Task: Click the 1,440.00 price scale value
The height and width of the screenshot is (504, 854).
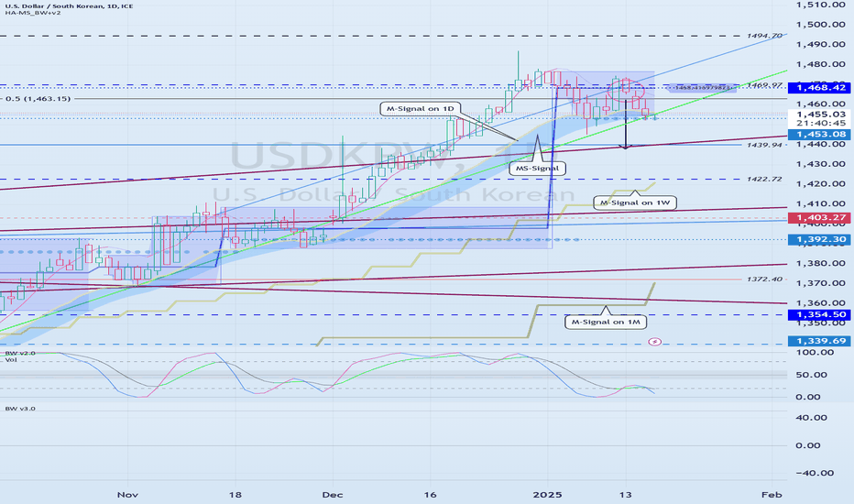Action: click(820, 145)
